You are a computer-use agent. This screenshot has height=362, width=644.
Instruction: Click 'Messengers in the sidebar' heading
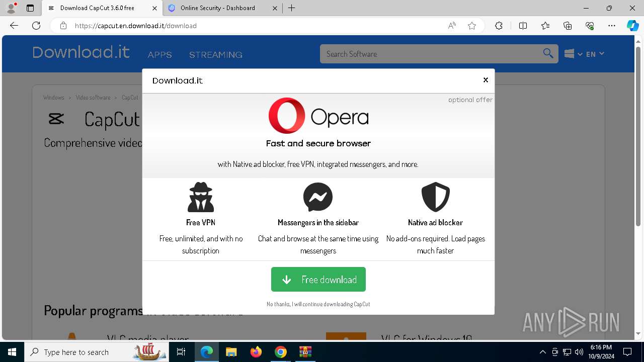click(x=318, y=222)
